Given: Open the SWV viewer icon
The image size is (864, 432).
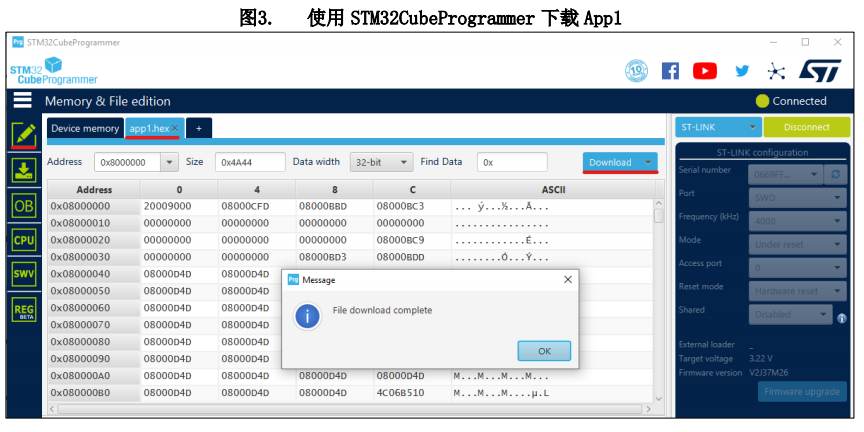Looking at the screenshot, I should (24, 275).
